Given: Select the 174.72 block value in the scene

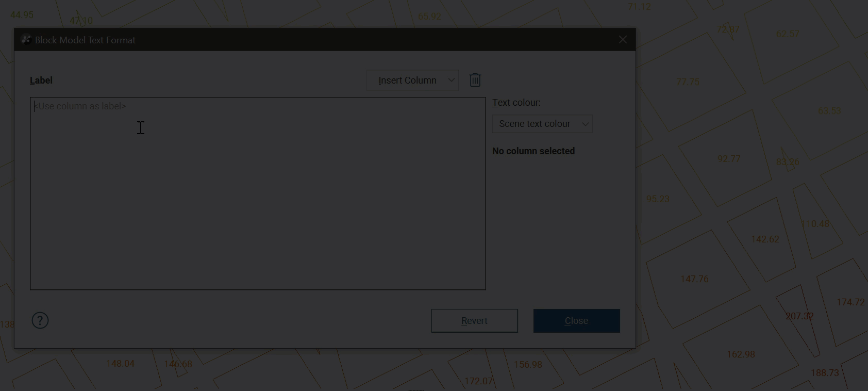Looking at the screenshot, I should click(850, 302).
